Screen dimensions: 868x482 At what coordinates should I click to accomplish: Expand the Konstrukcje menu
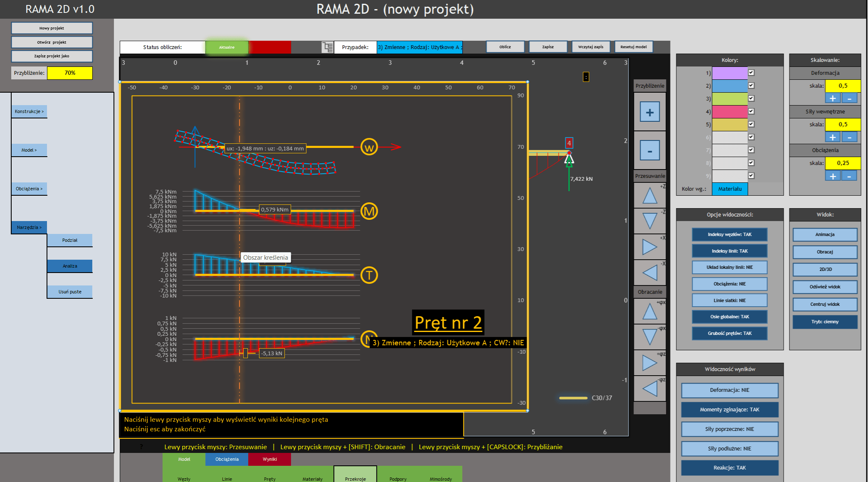29,111
